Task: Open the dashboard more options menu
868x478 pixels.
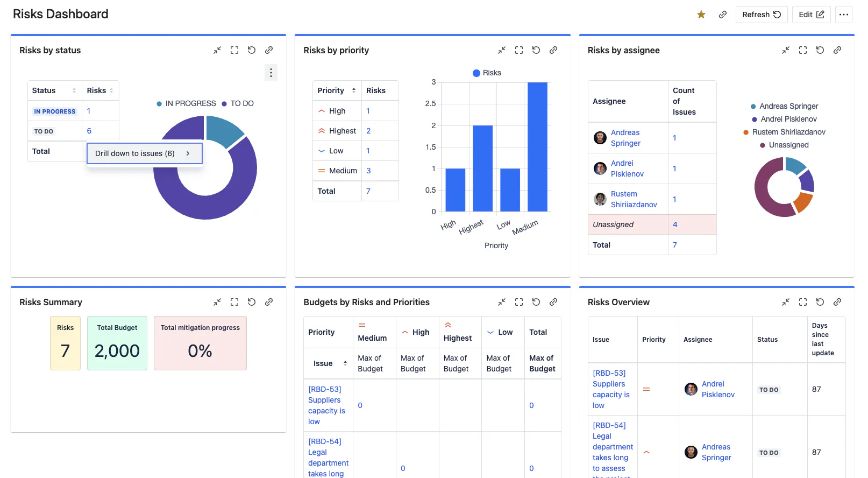Action: (844, 15)
